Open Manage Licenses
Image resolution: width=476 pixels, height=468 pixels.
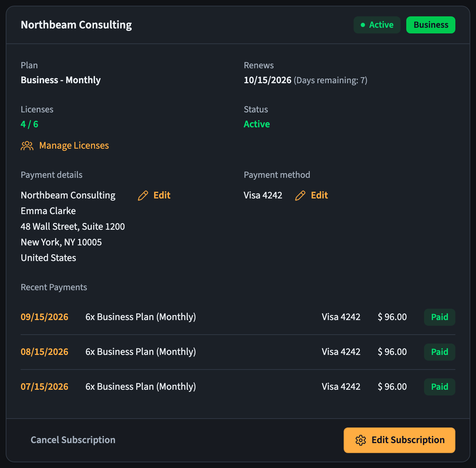point(65,146)
